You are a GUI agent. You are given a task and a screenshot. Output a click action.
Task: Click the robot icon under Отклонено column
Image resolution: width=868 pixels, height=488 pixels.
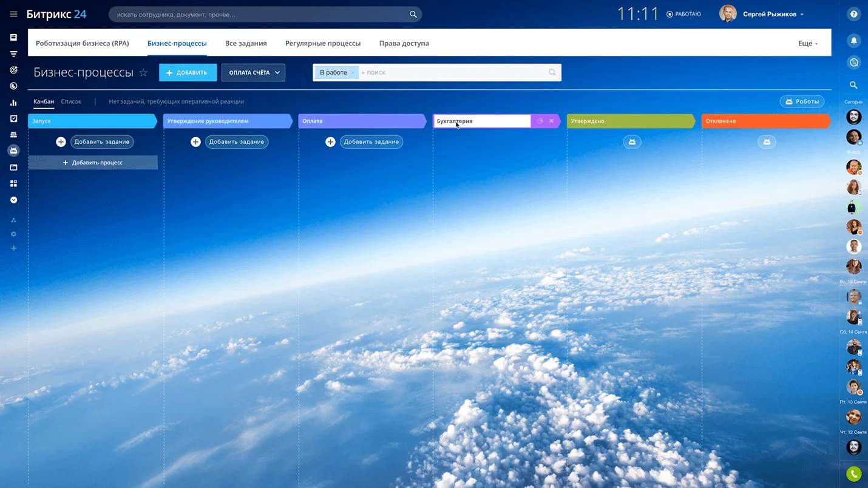pos(767,142)
